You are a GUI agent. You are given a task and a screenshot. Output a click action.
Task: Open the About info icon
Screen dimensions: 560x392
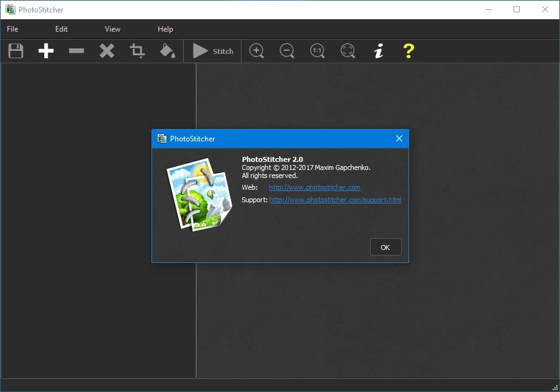379,51
